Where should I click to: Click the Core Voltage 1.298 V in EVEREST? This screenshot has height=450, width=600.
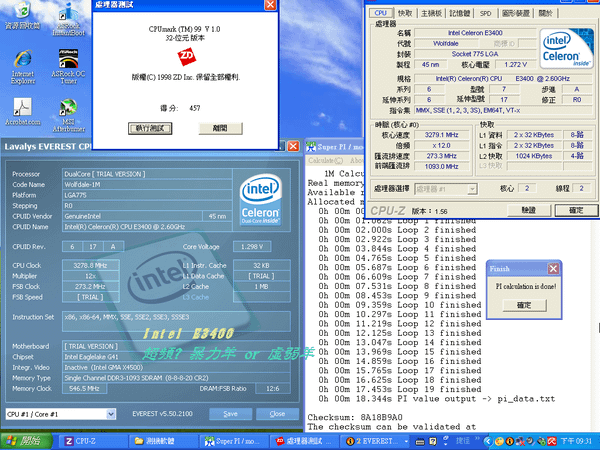tap(252, 246)
